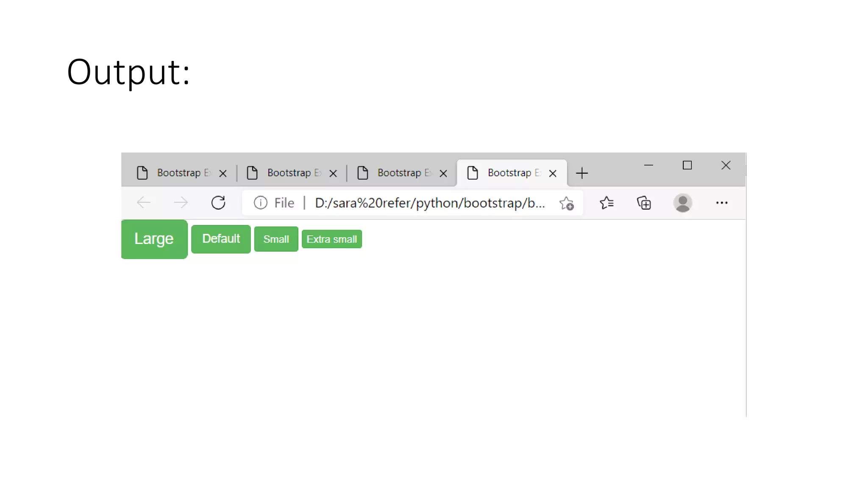
Task: Click the green Small button
Action: 276,239
